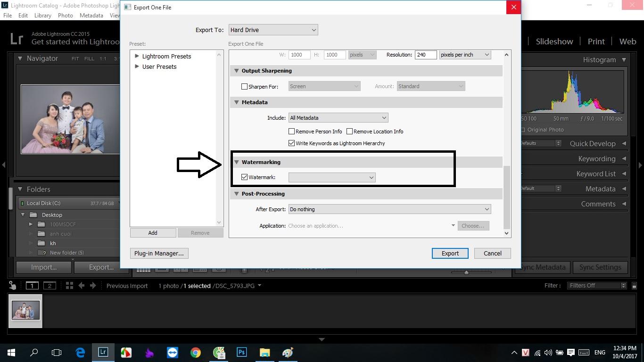This screenshot has height=362, width=644.
Task: Open Windows search on the taskbar
Action: coord(34,352)
